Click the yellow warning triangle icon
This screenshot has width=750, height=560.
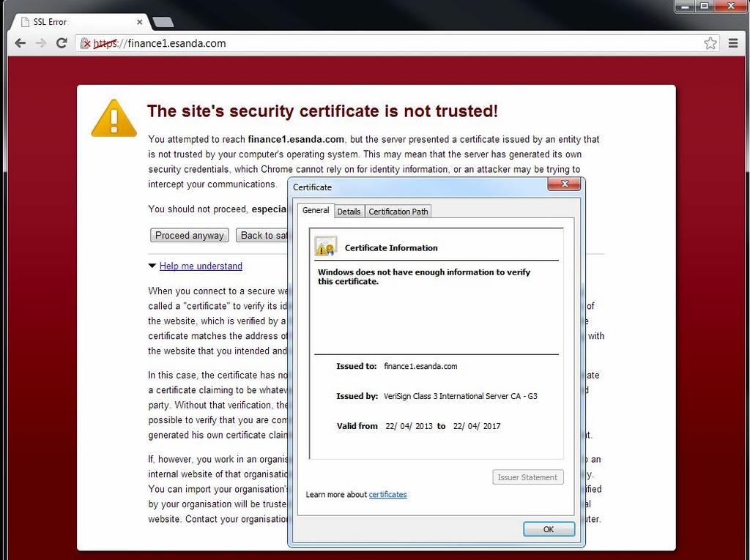(x=114, y=118)
